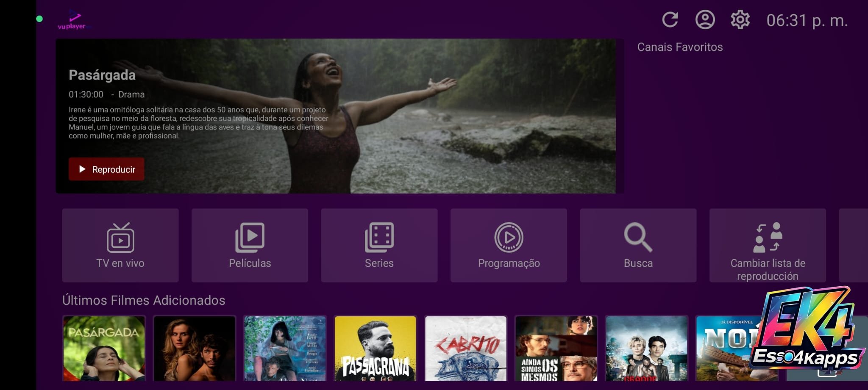Open the TV en vivo tile
Screen dimensions: 868x390
[x=120, y=245]
